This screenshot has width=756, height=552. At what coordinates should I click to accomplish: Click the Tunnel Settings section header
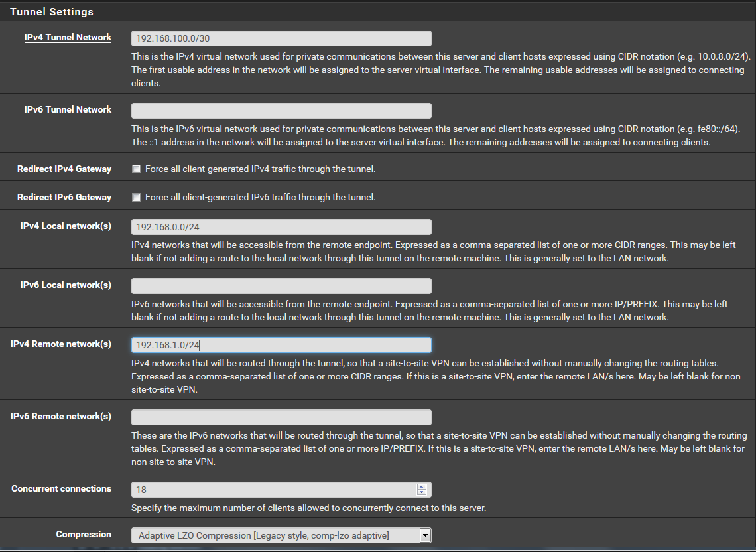tap(52, 12)
